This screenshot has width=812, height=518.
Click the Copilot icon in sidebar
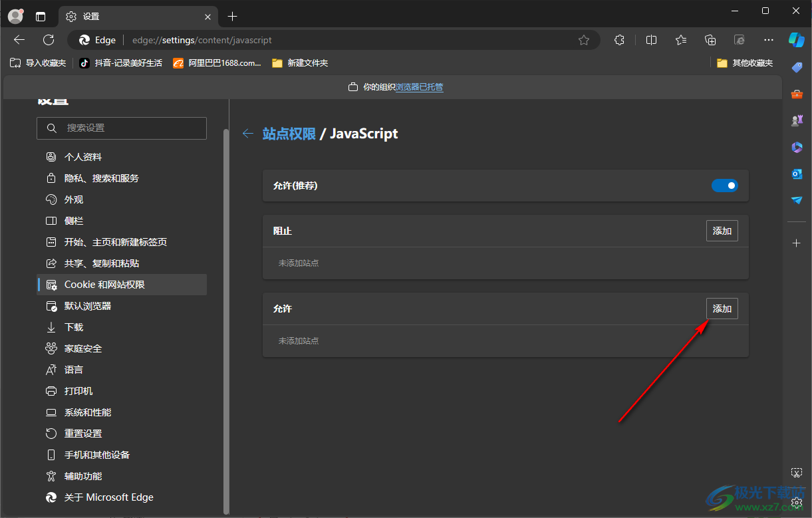(x=797, y=40)
